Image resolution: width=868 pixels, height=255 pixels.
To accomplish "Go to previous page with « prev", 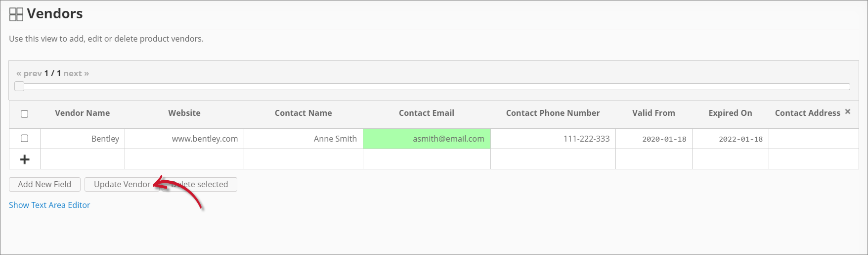I will point(29,73).
